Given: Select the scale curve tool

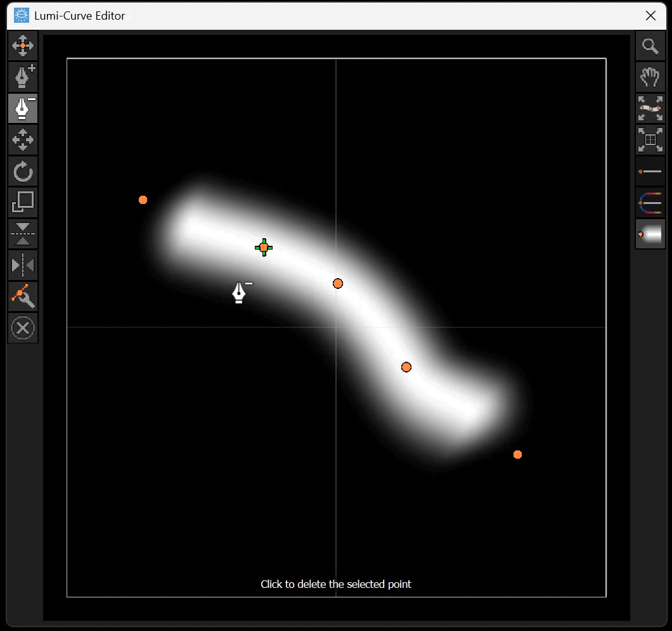Looking at the screenshot, I should (23, 202).
